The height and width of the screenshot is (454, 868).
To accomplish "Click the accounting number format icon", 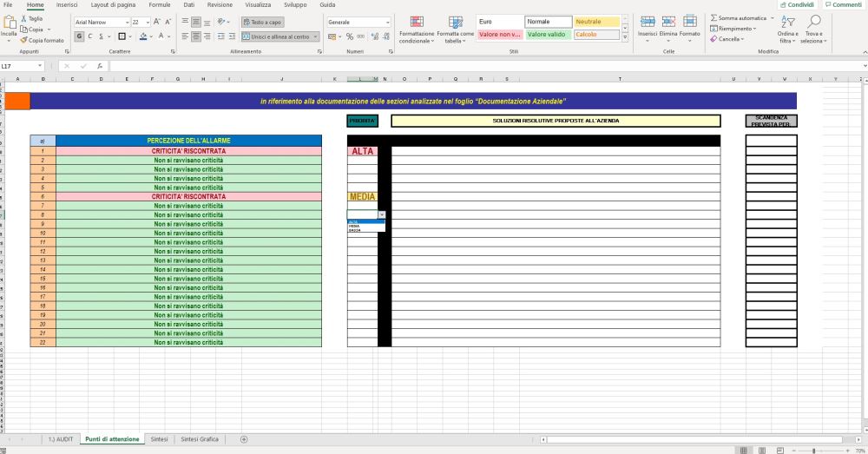I will point(332,36).
